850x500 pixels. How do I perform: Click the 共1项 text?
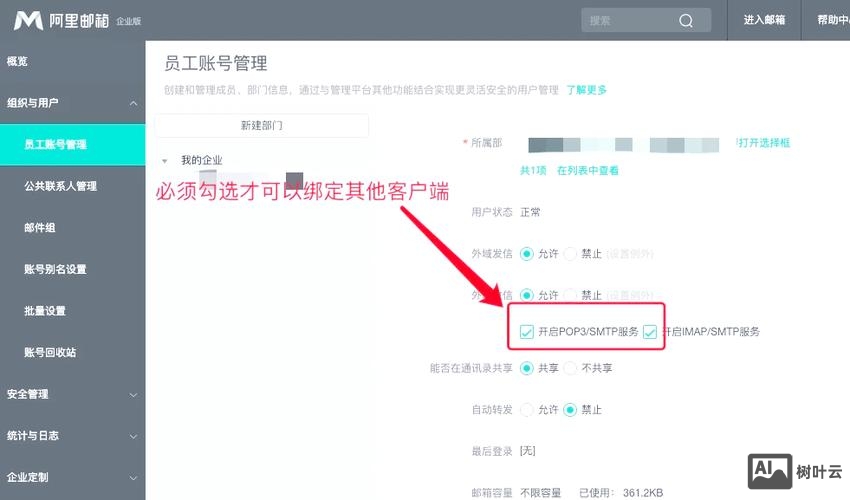pyautogui.click(x=533, y=170)
